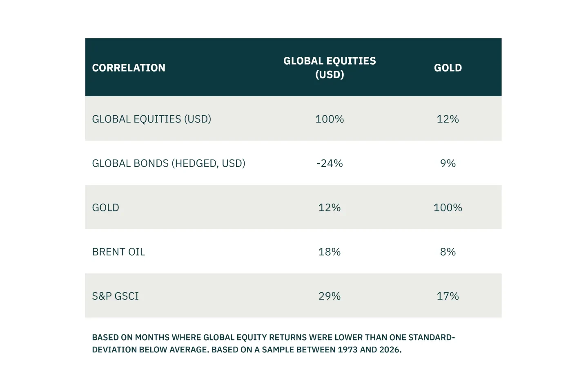Screen dimensions: 588x381
Task: Click the 29% S&P GSCI equities value
Action: point(330,296)
